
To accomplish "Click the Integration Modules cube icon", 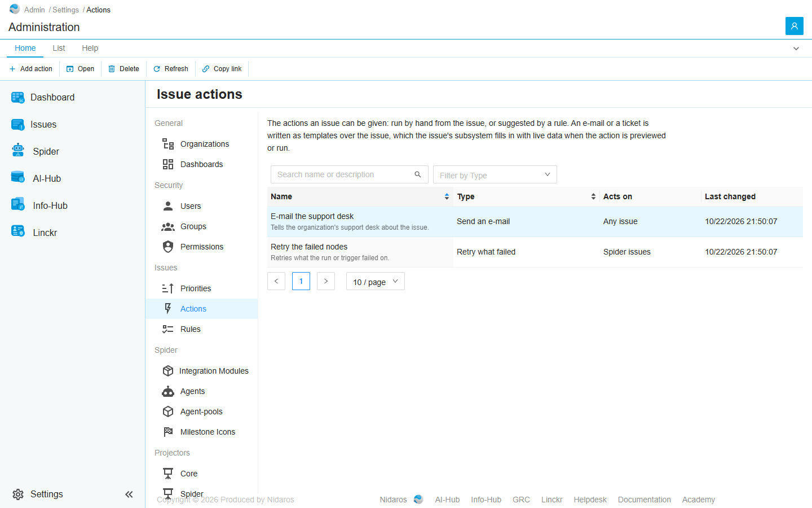I will click(x=168, y=371).
